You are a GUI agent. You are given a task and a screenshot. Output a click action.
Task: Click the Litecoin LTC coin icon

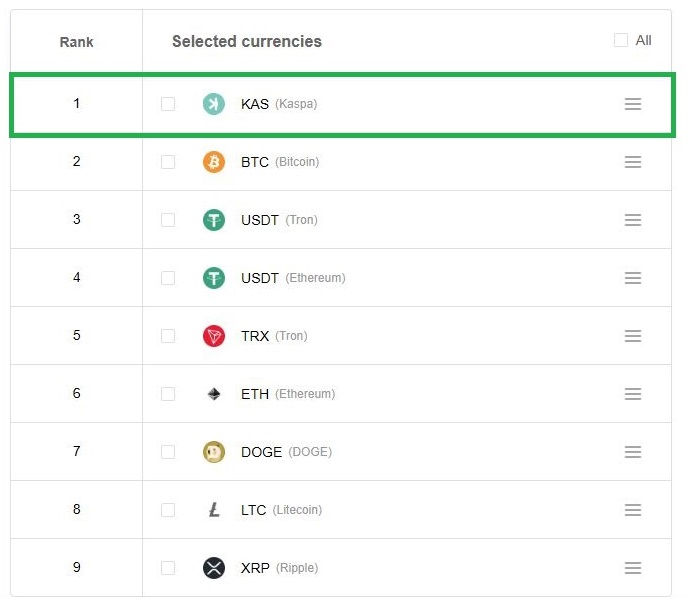pyautogui.click(x=214, y=510)
